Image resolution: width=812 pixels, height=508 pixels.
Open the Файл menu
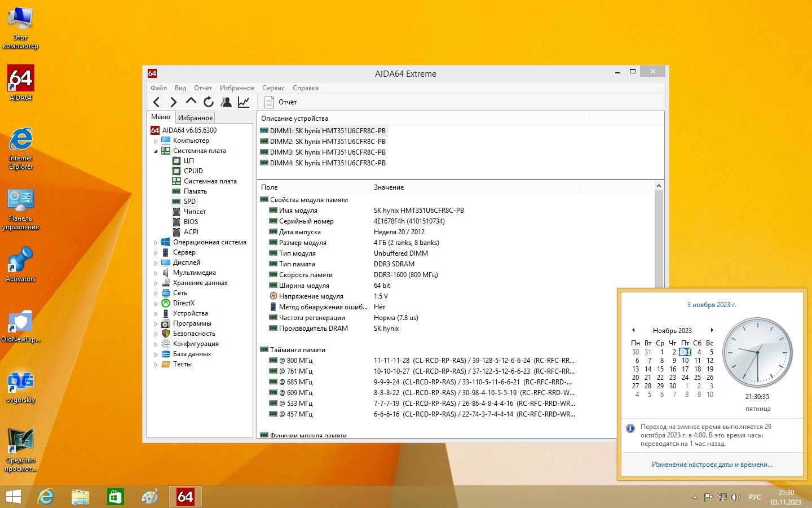click(x=158, y=88)
